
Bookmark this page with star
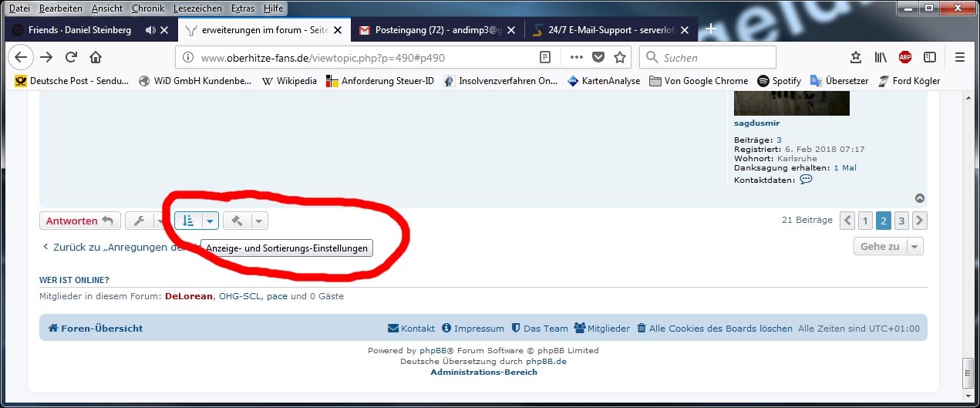point(619,57)
